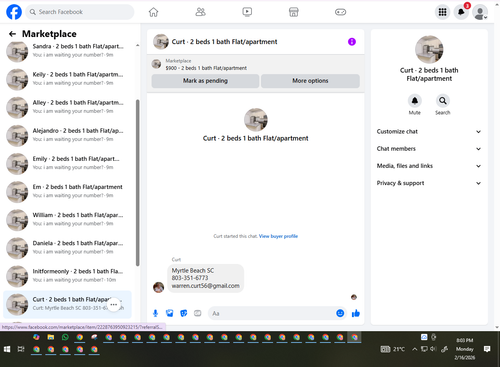500x367 pixels.
Task: Open the notifications bell
Action: point(461,12)
